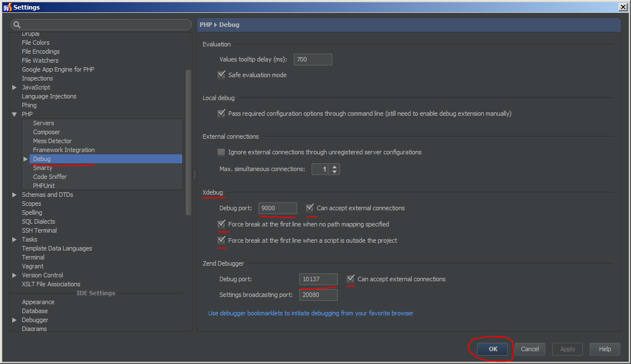Click the settings tree vertical scrollbar
This screenshot has width=631, height=364.
click(x=189, y=143)
